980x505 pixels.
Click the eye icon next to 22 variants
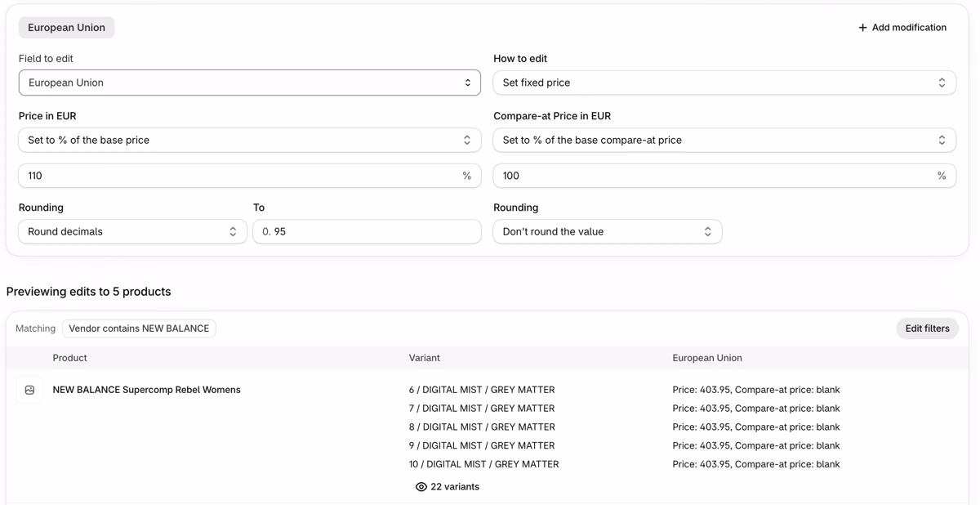421,487
